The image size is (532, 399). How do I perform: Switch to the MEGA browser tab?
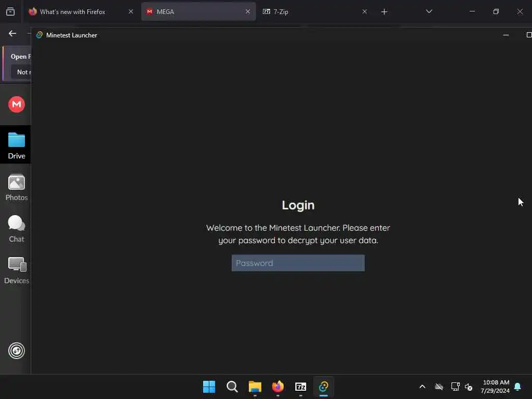198,11
